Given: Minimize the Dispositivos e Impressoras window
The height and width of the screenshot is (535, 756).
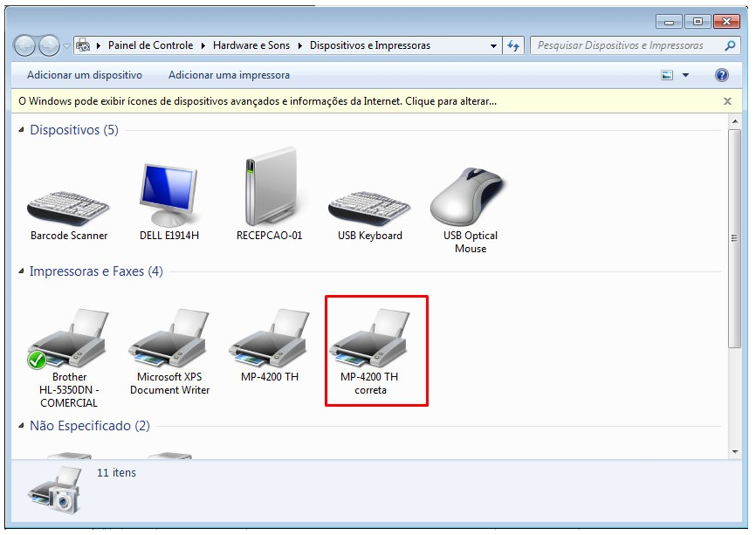Looking at the screenshot, I should point(669,22).
